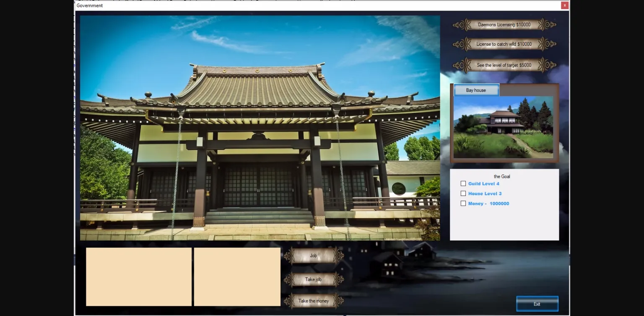The image size is (644, 316).
Task: Leave via the Exit button
Action: click(x=537, y=304)
